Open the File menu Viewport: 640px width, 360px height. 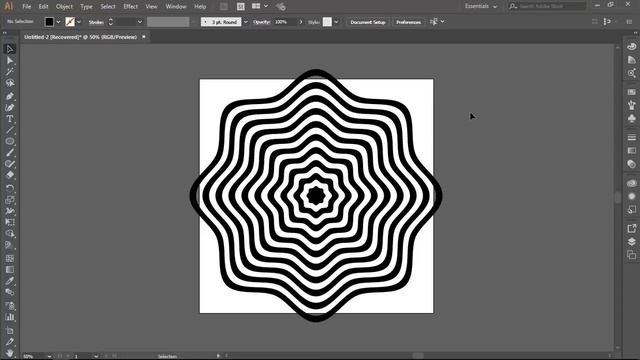(x=27, y=7)
